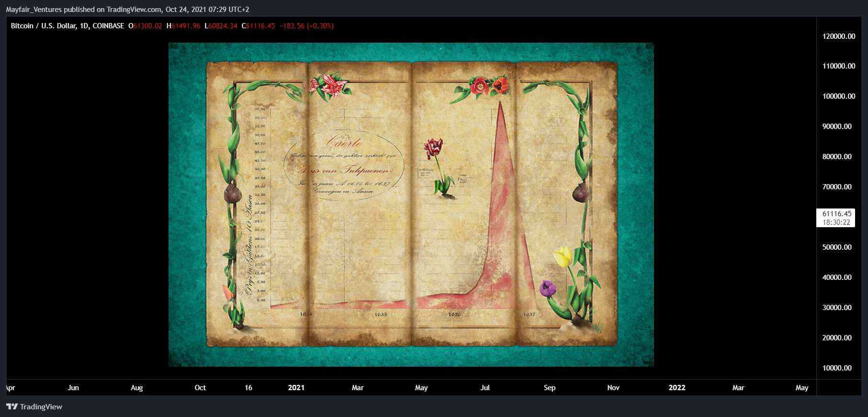Viewport: 868px width, 417px height.
Task: Click the Mayfair_Ventures published header text
Action: pos(127,9)
